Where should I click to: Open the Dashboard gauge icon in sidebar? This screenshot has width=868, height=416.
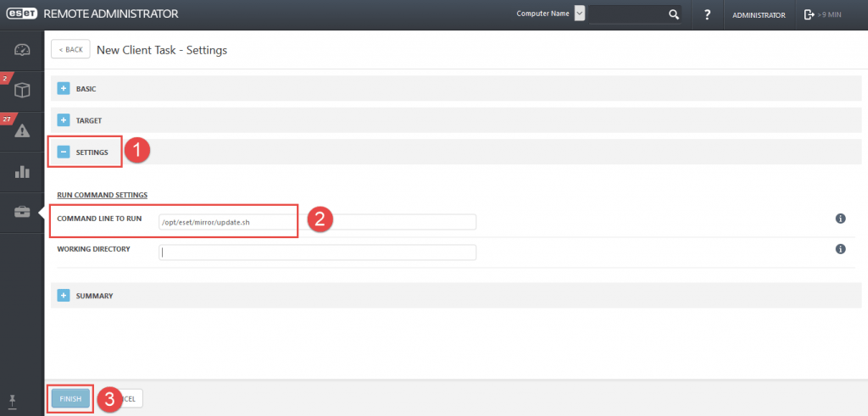[22, 50]
